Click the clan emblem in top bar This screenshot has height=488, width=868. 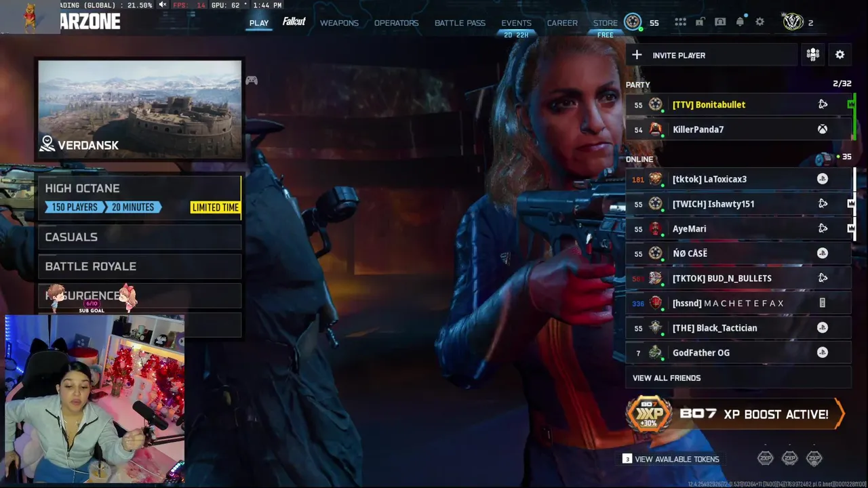(x=793, y=22)
